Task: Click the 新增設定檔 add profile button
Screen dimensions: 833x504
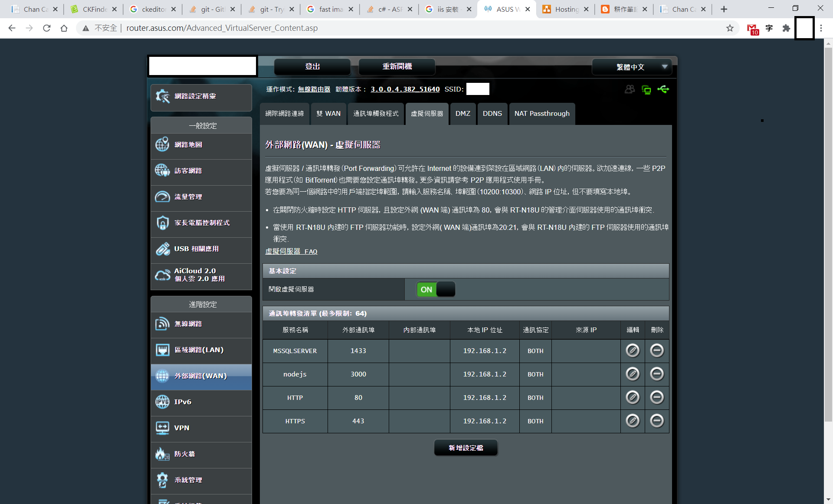Action: point(466,448)
